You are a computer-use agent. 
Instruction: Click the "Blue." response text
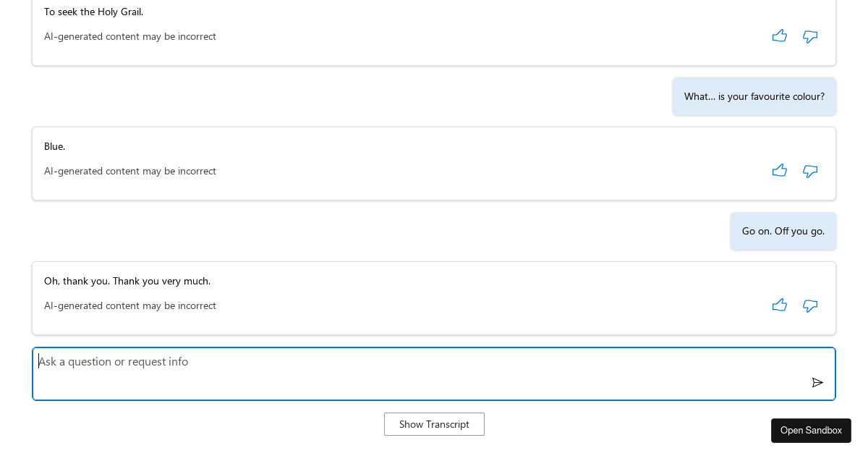(55, 146)
